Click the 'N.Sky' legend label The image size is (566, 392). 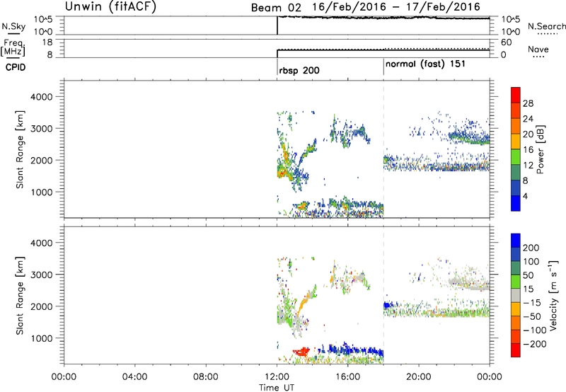pyautogui.click(x=13, y=26)
